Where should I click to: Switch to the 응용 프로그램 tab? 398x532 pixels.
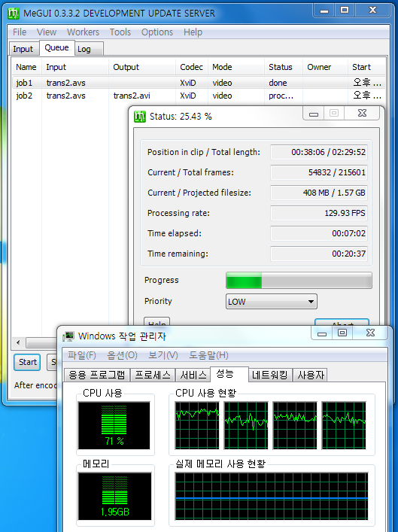pos(97,375)
